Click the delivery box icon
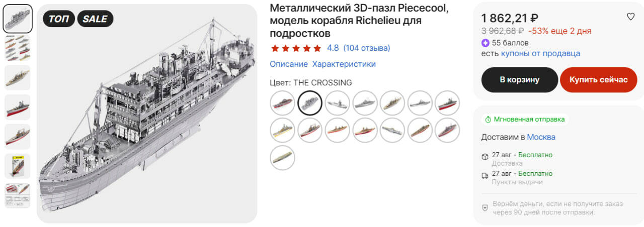This screenshot has height=227, width=644. (x=485, y=156)
